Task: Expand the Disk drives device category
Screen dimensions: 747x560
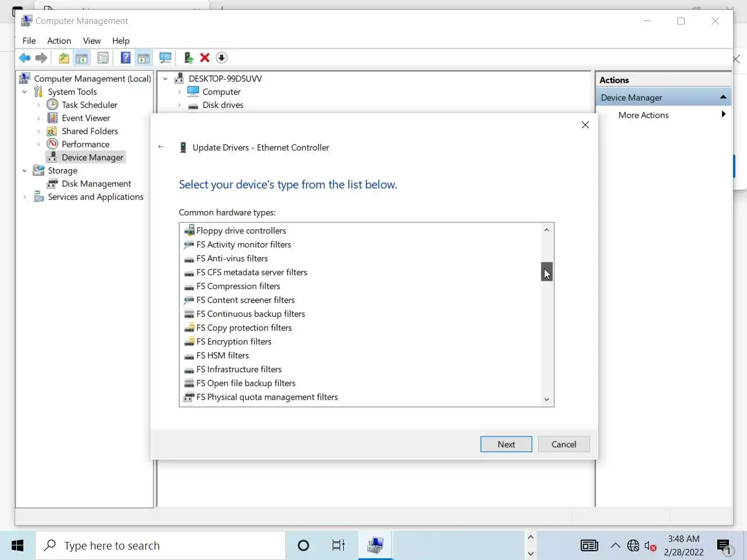Action: pos(179,106)
